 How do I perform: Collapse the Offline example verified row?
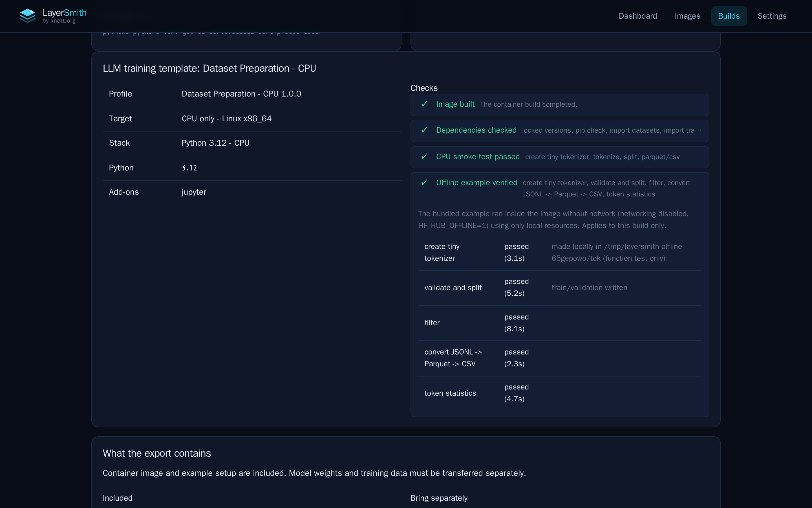pyautogui.click(x=560, y=188)
